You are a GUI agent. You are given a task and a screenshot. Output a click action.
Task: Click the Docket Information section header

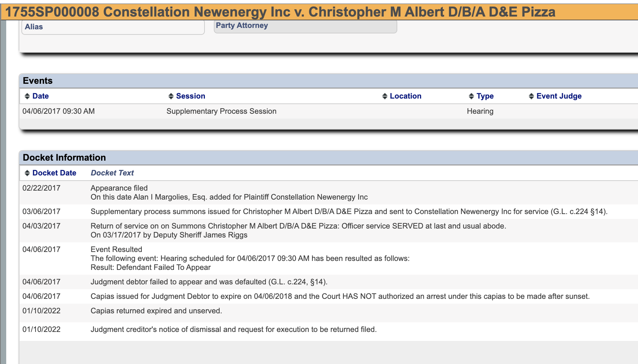pyautogui.click(x=64, y=158)
